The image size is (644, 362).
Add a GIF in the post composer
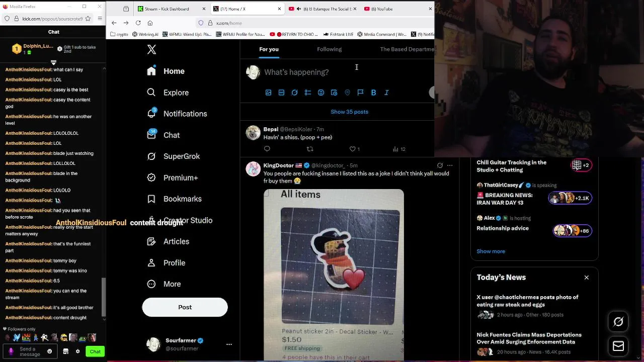click(281, 93)
